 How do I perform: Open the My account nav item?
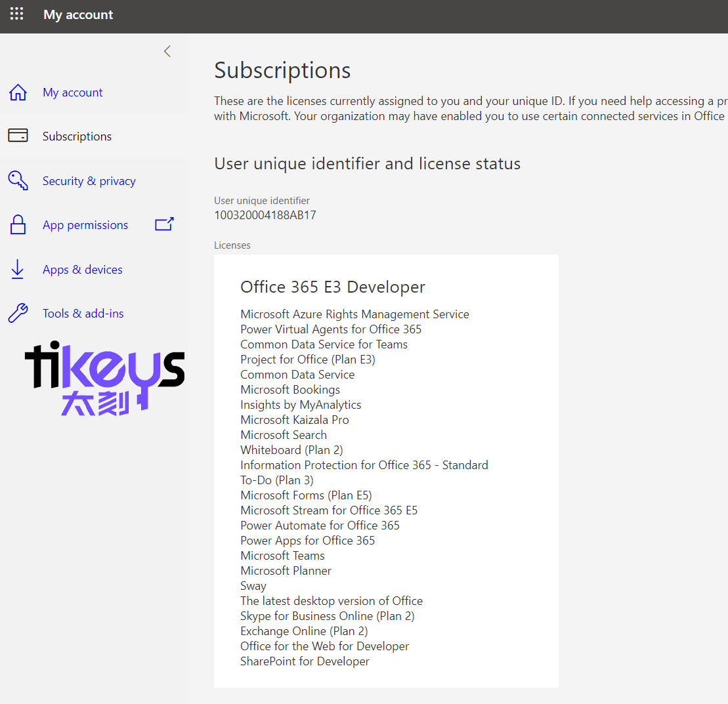coord(72,93)
